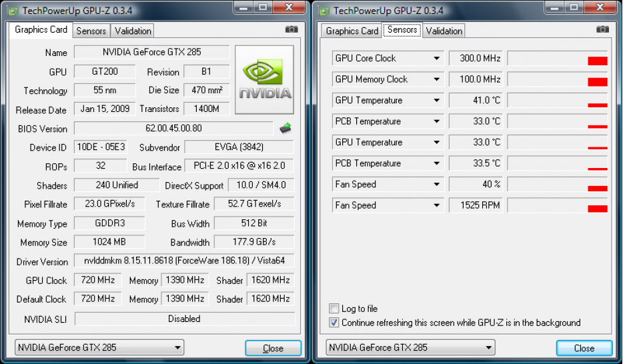Uncheck Continue refreshing while in background

coord(334,322)
